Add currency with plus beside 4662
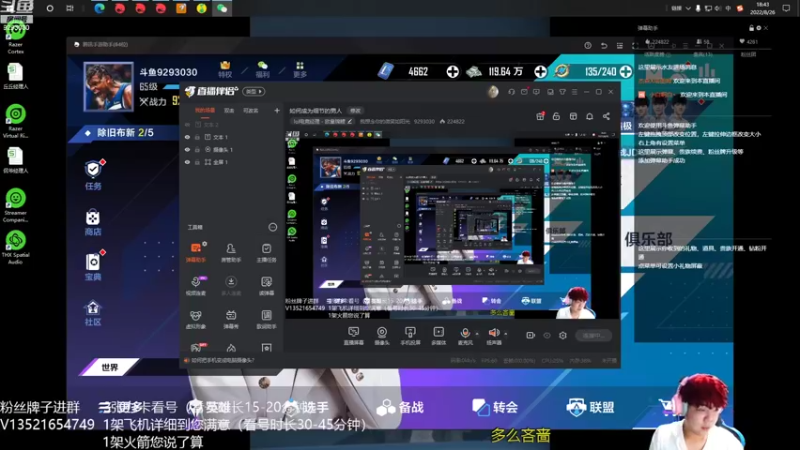The width and height of the screenshot is (800, 450). coord(452,71)
